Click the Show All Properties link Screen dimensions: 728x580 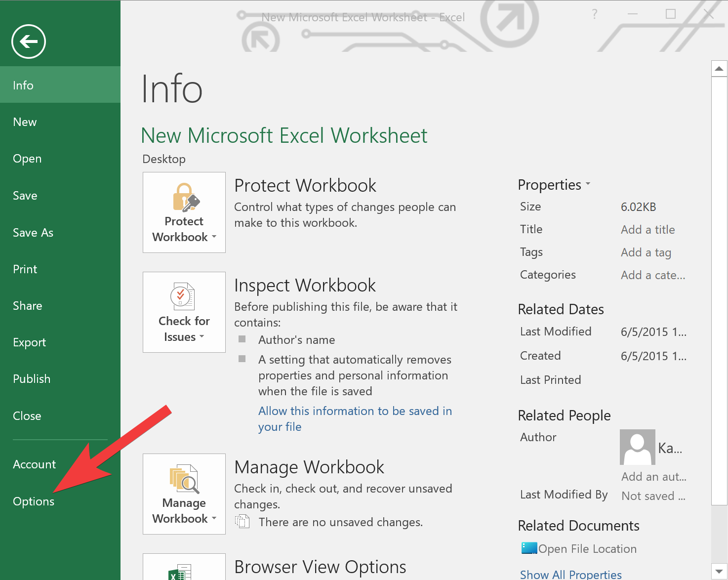pyautogui.click(x=571, y=575)
